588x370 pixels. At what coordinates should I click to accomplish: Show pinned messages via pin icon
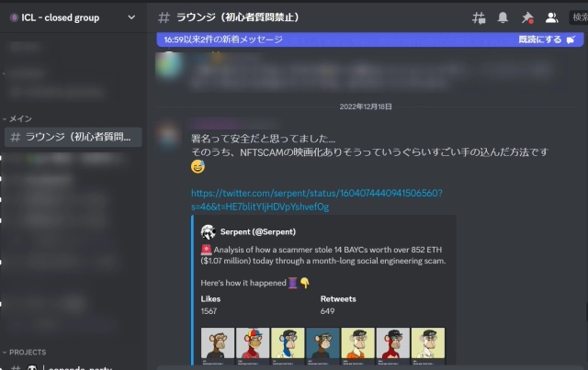[x=527, y=17]
